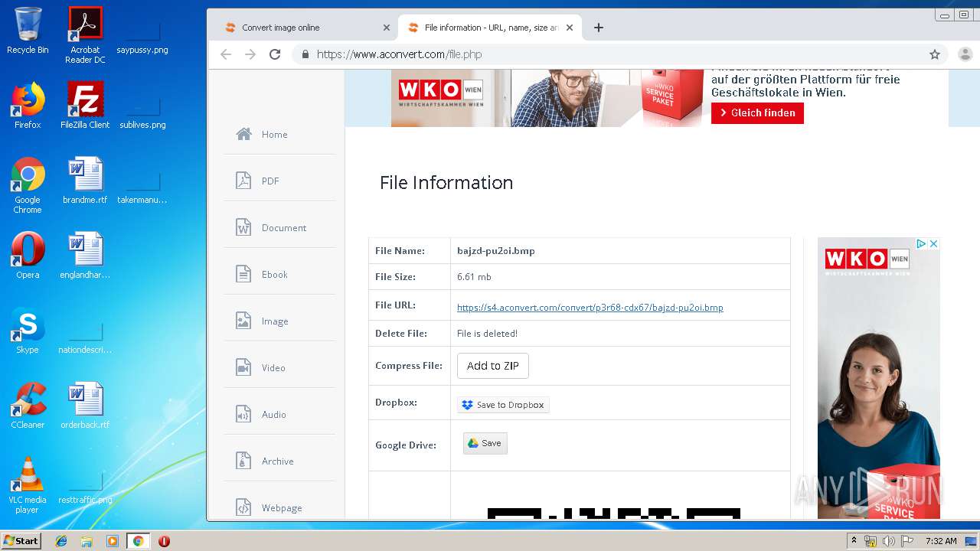
Task: Reload the current page
Action: tap(275, 54)
